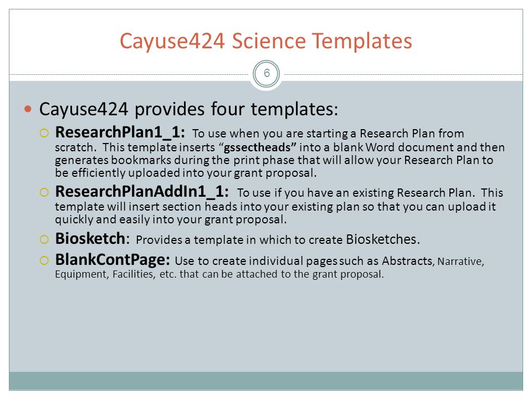The width and height of the screenshot is (532, 399).
Task: Click the hollow bullet beside ResearchPlanAddIn1_1
Action: coord(44,192)
